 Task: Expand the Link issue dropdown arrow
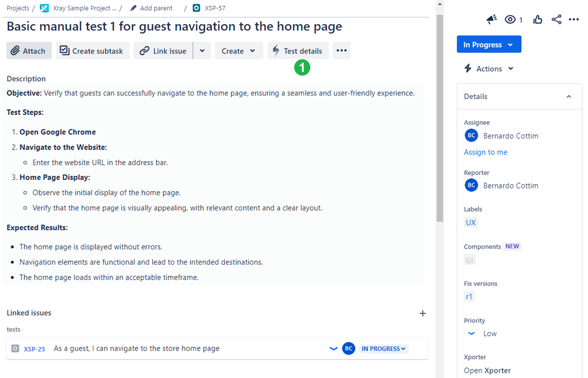(202, 51)
